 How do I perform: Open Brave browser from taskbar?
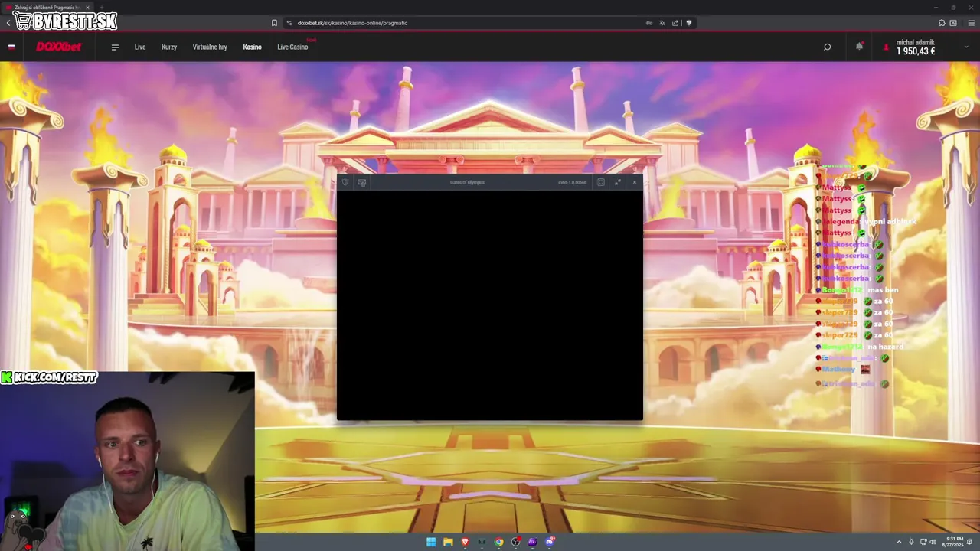point(465,542)
